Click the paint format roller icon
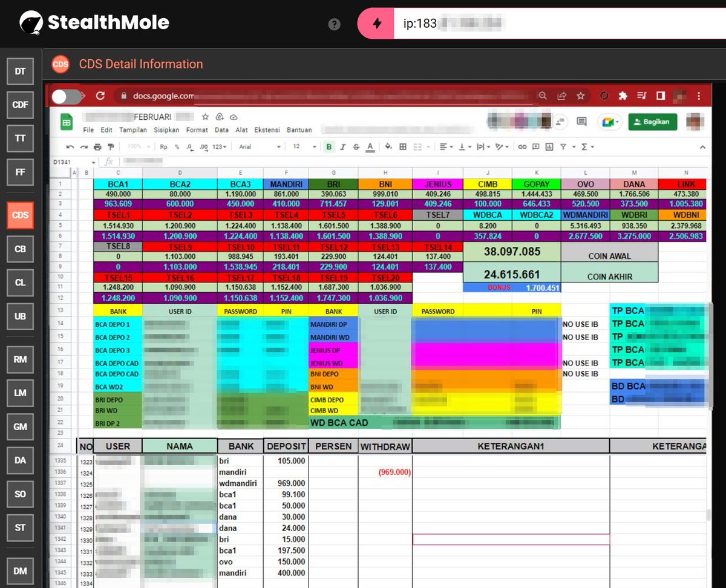 pyautogui.click(x=110, y=147)
